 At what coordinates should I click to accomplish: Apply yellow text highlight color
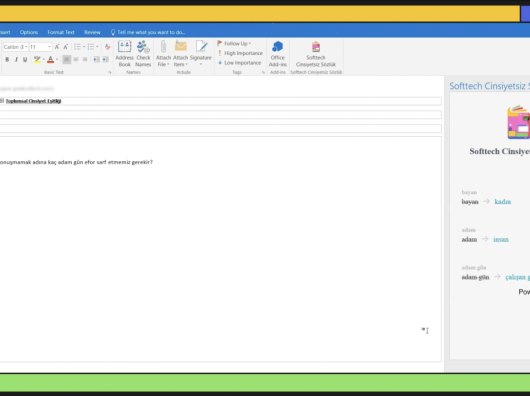click(37, 59)
